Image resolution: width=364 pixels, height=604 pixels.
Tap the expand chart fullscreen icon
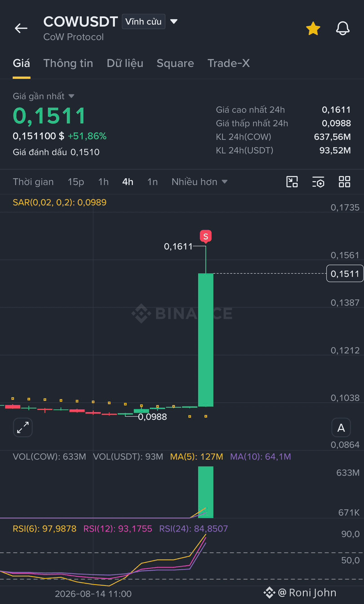point(23,427)
